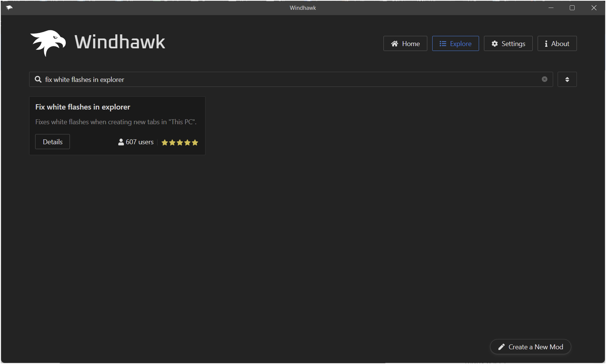Open the Settings page
The image size is (606, 364).
508,43
